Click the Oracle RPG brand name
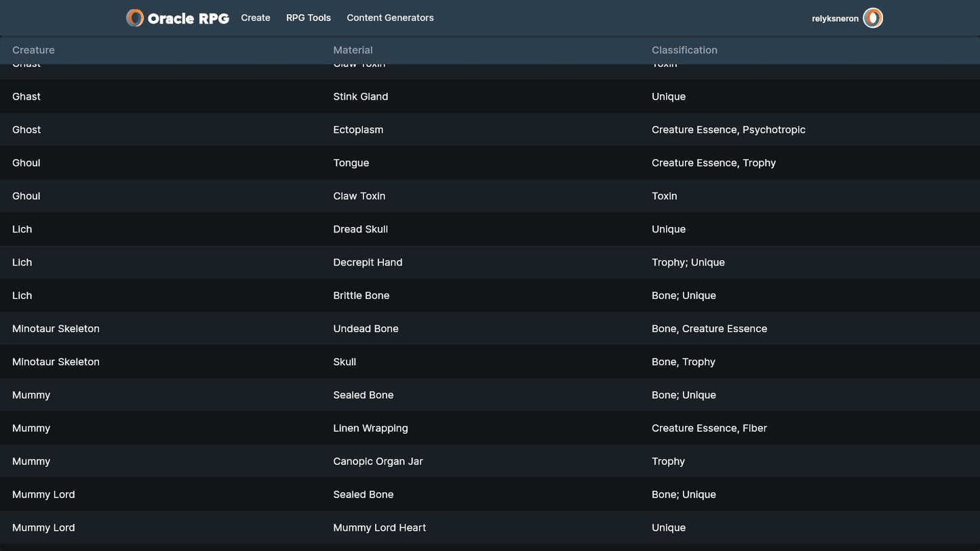This screenshot has width=980, height=551. click(x=188, y=19)
